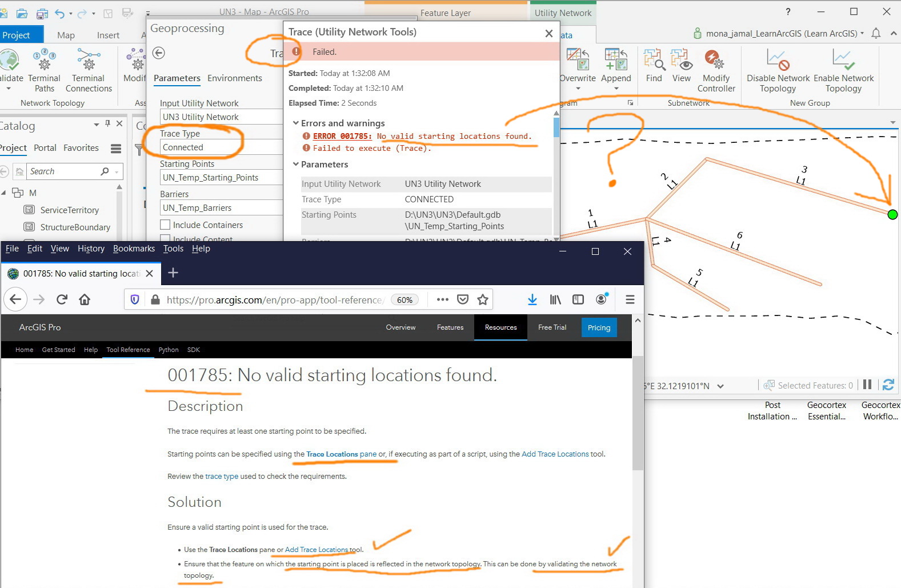The width and height of the screenshot is (901, 588).
Task: Open the Firefox application hamburger menu
Action: pos(630,299)
